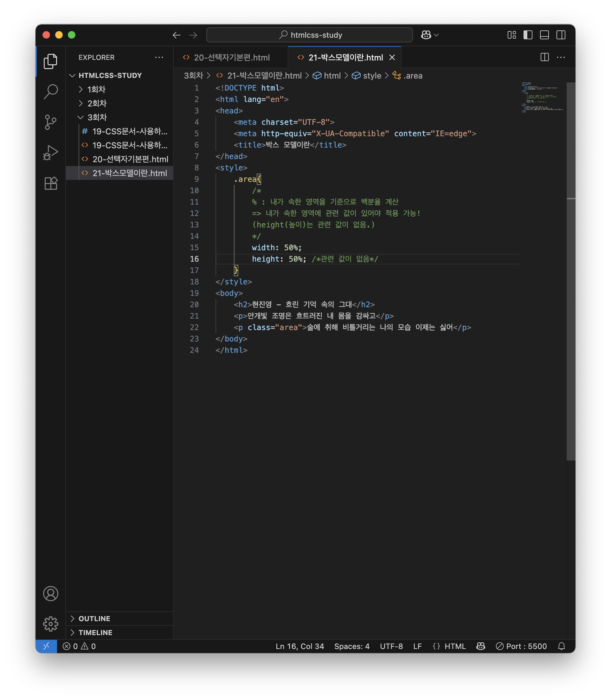This screenshot has width=611, height=700.
Task: Open the Run and Debug view
Action: point(50,152)
